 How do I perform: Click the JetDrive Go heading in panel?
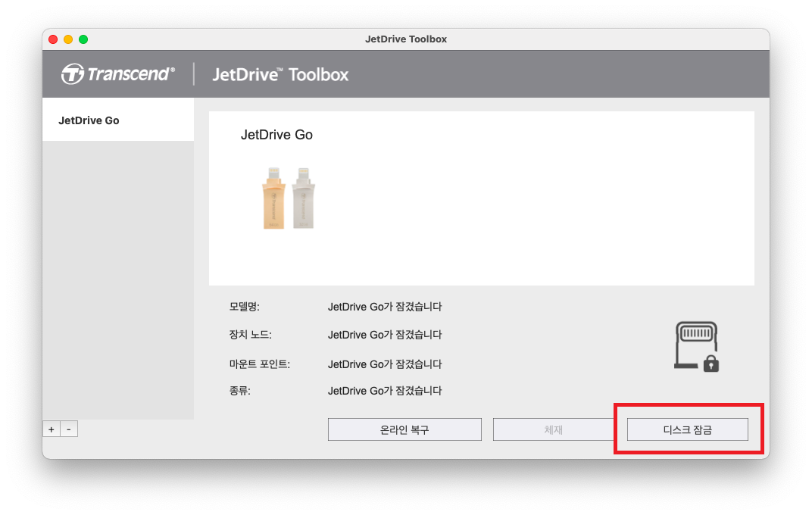276,135
